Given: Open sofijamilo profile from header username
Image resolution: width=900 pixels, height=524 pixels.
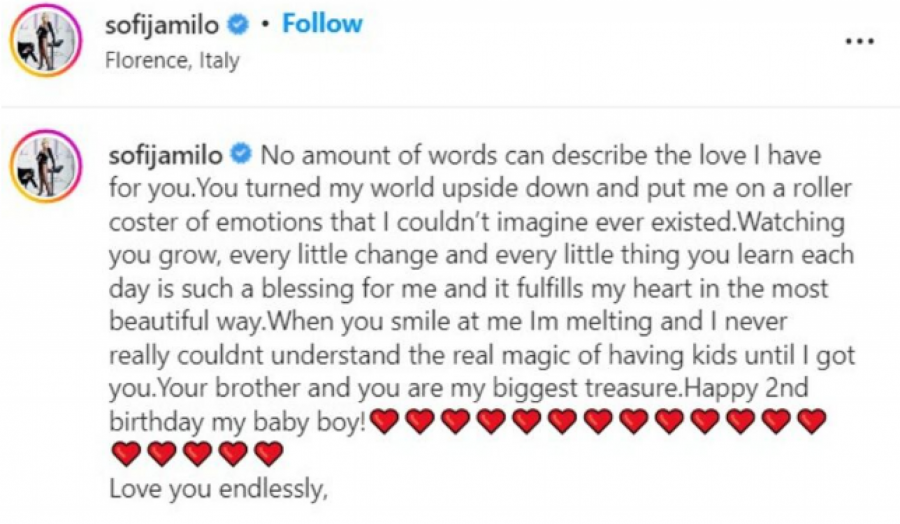Looking at the screenshot, I should [x=165, y=24].
